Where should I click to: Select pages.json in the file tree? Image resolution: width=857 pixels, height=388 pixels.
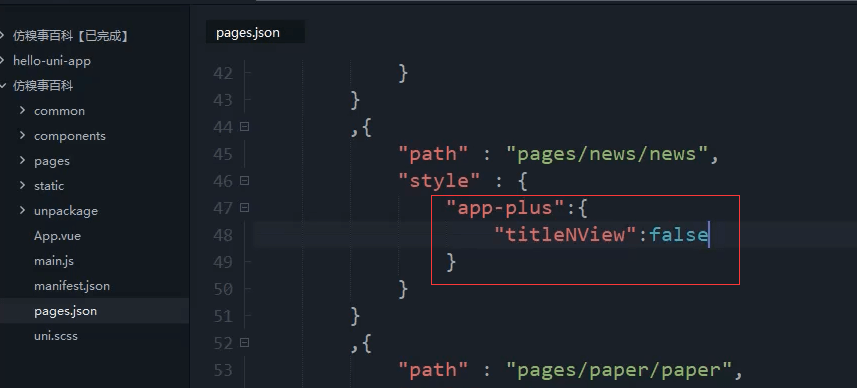[65, 311]
